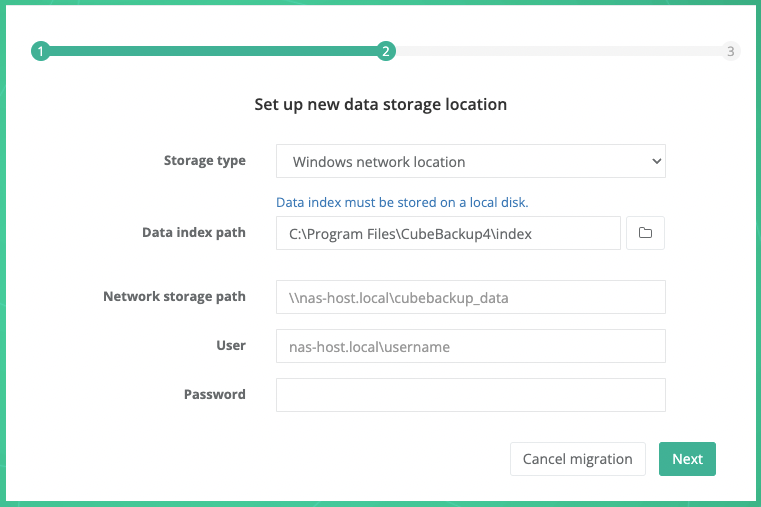Image resolution: width=761 pixels, height=507 pixels.
Task: Click into the Password field
Action: click(470, 395)
